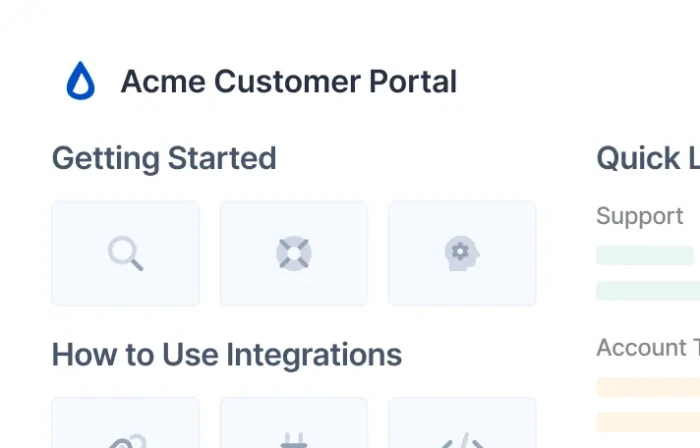
Task: Open the first green link under Support
Action: tap(646, 255)
